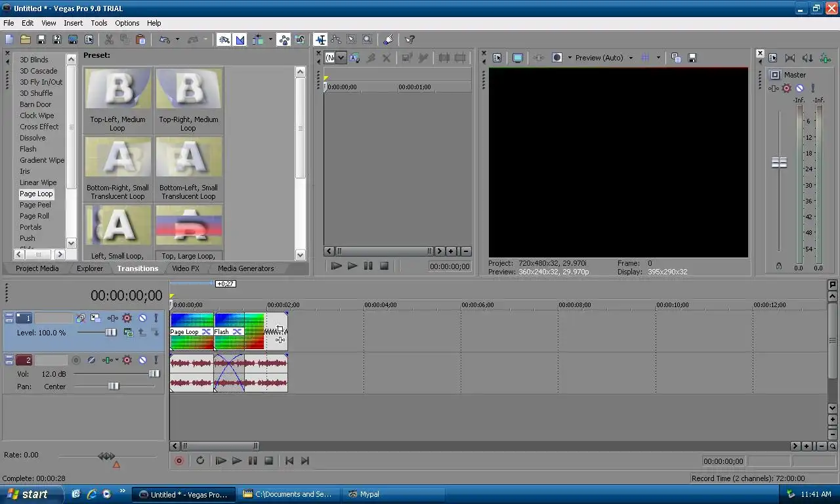This screenshot has width=840, height=504.
Task: Switch to Video FX tab
Action: 186,268
